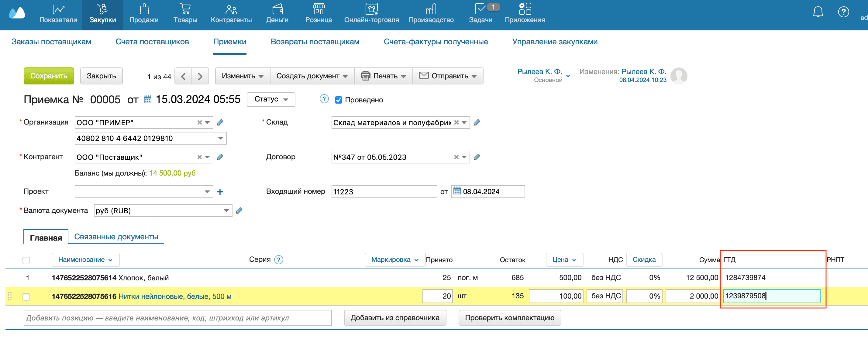Check the select-all rows checkbox

pos(26,260)
